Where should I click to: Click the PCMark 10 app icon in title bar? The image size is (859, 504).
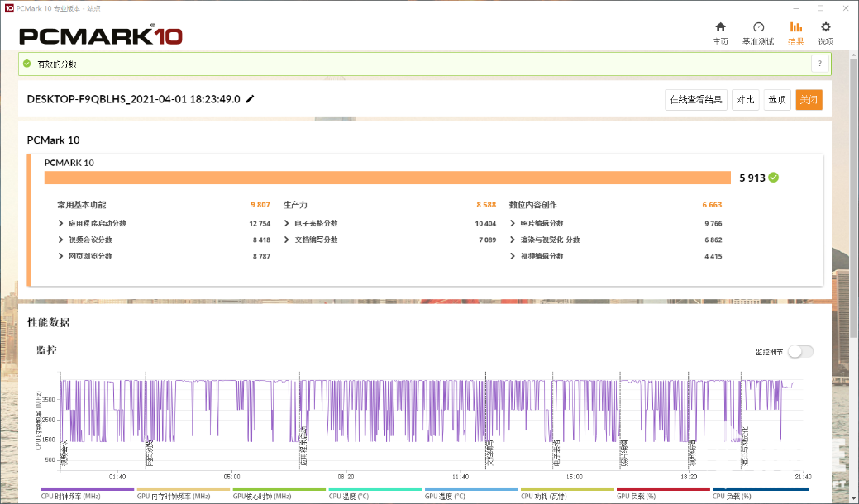click(9, 8)
